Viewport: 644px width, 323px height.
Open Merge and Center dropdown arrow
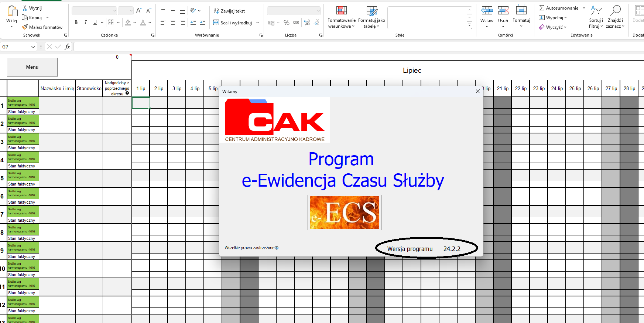click(257, 23)
